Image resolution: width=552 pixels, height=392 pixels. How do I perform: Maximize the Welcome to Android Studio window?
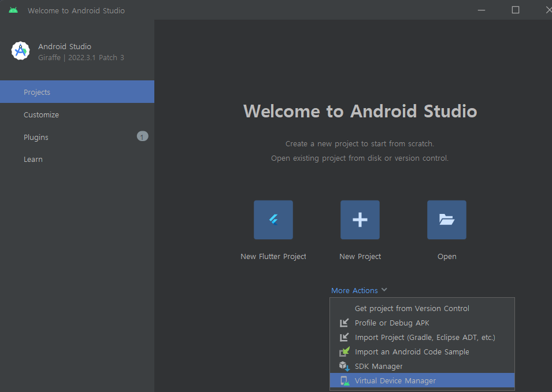516,10
